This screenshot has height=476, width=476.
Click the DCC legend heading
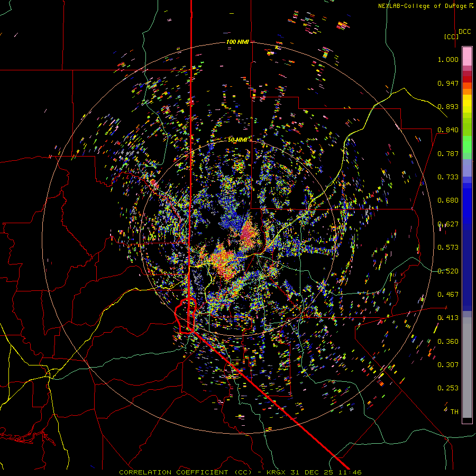tap(465, 31)
